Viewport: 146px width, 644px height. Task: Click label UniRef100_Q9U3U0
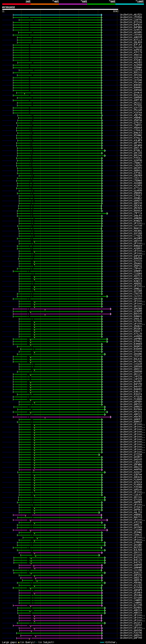point(131,299)
